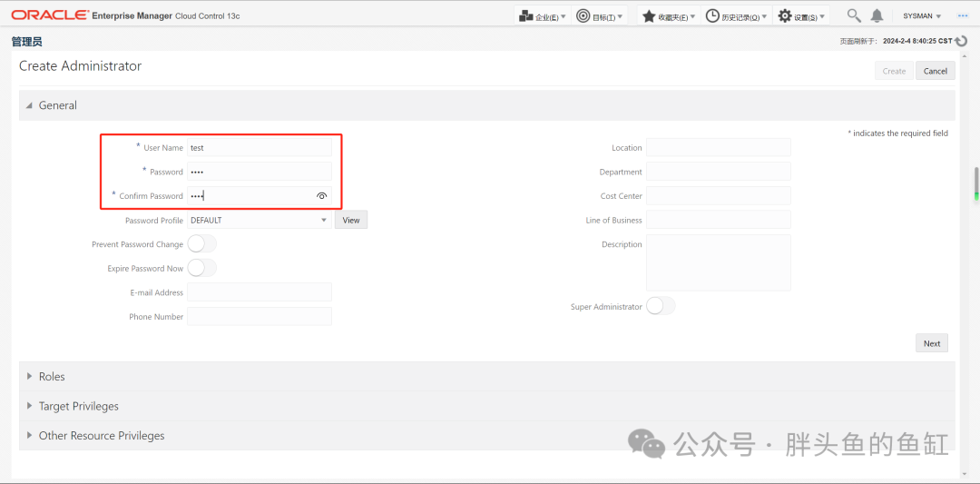The image size is (980, 484).
Task: Click the Cost Center field
Action: (718, 196)
